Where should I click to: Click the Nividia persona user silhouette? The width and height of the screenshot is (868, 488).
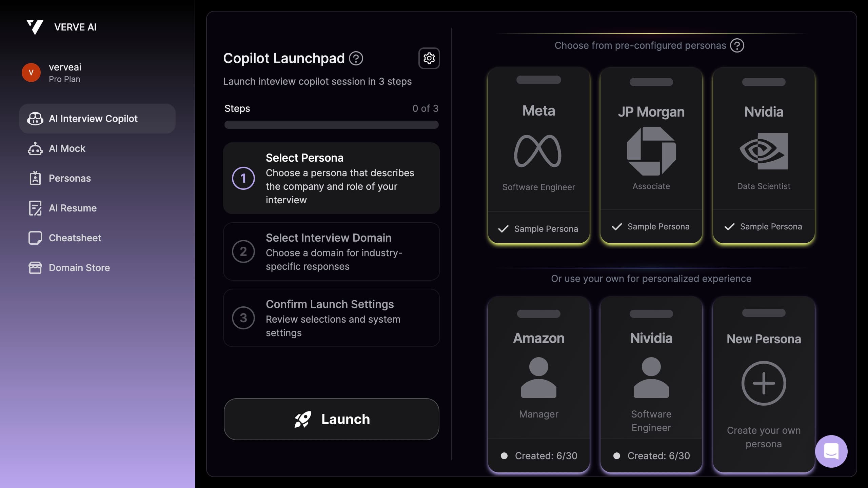click(651, 377)
